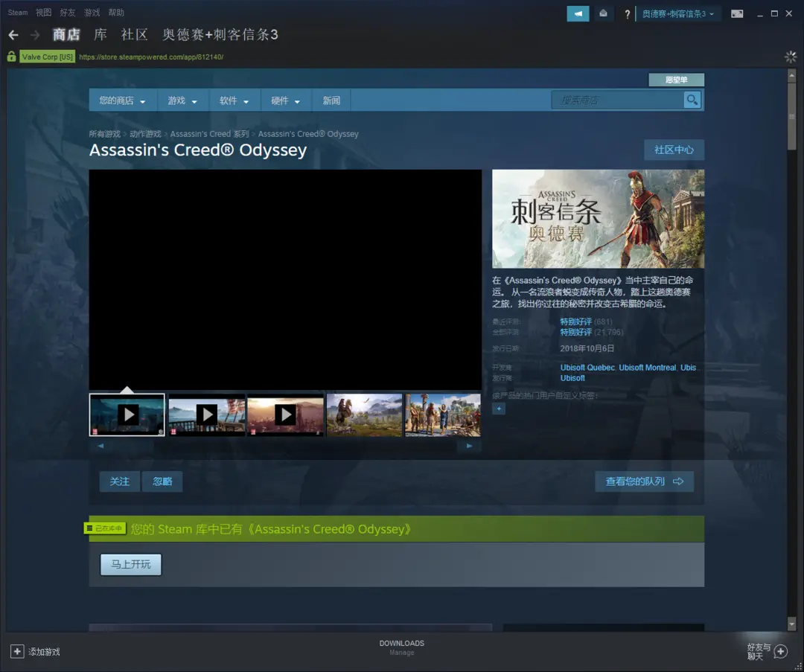Open the 视图 menu
The height and width of the screenshot is (672, 804).
coord(44,13)
